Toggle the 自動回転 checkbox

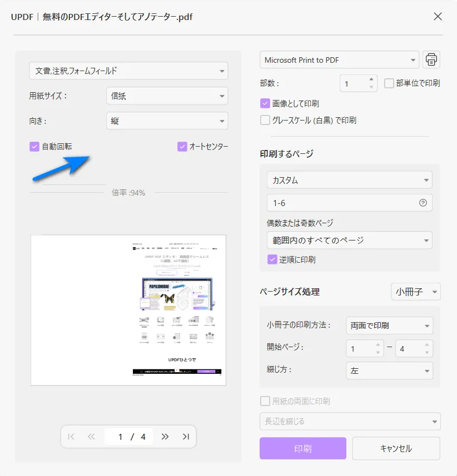pyautogui.click(x=34, y=147)
